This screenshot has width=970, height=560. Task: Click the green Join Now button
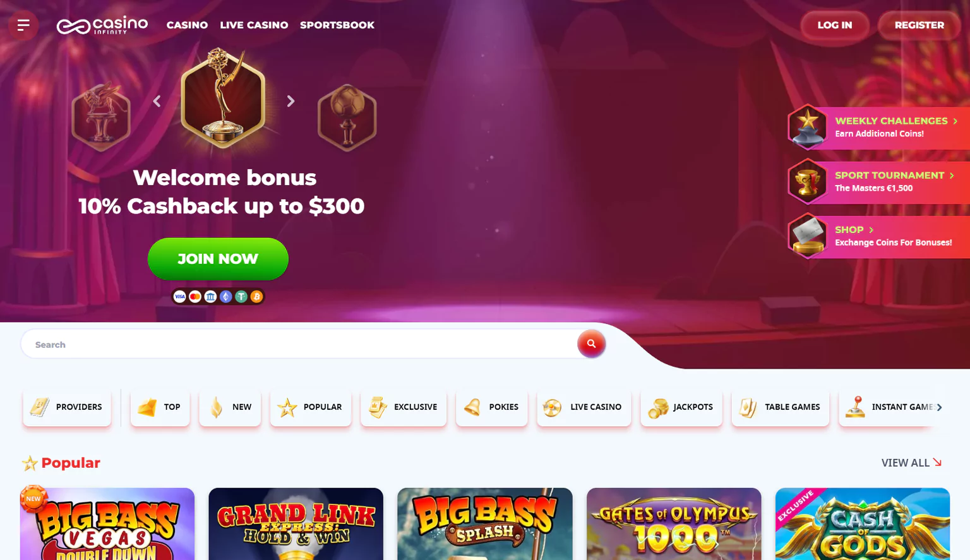218,259
